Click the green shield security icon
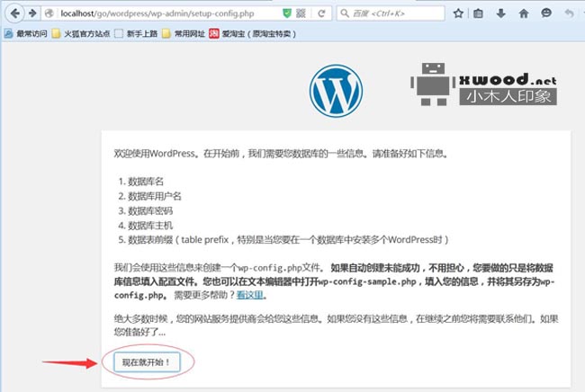The width and height of the screenshot is (585, 392). [x=286, y=13]
